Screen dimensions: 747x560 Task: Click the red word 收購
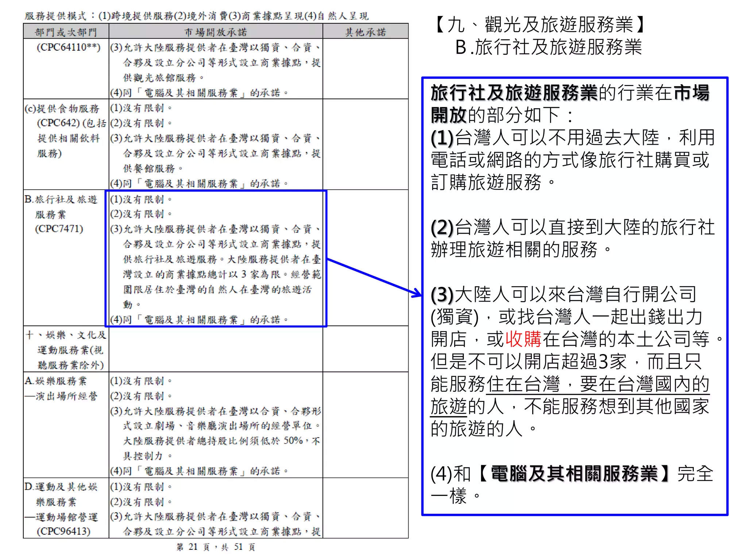523,339
